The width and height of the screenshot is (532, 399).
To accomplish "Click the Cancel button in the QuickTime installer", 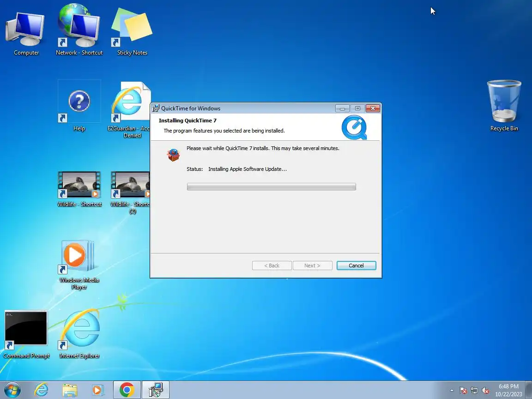I will point(356,266).
